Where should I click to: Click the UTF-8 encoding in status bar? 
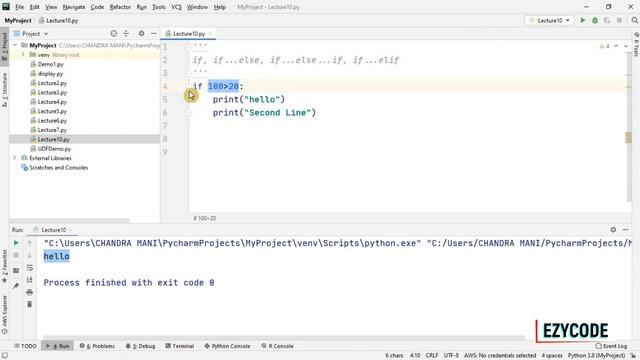coord(451,356)
